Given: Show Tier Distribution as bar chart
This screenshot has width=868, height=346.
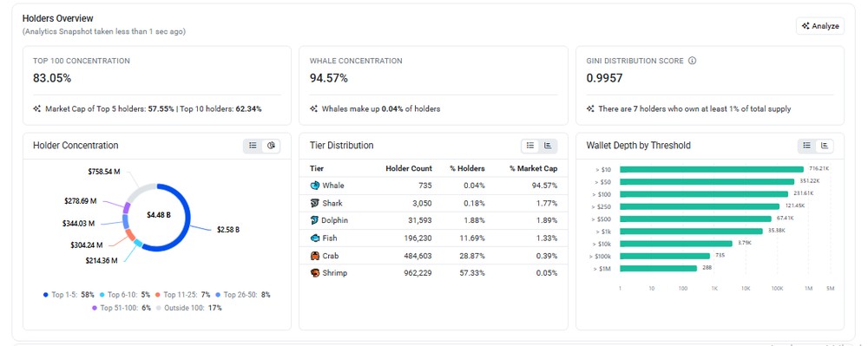Looking at the screenshot, I should click(x=548, y=146).
